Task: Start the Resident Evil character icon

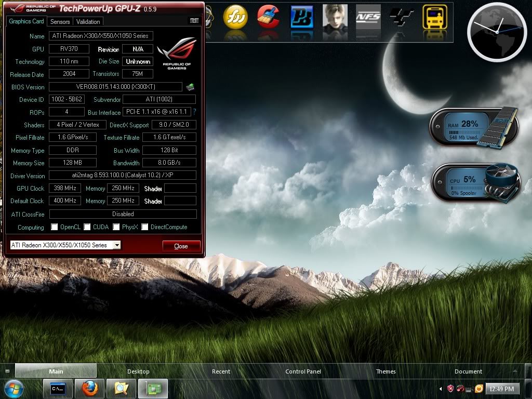Action: [335, 17]
